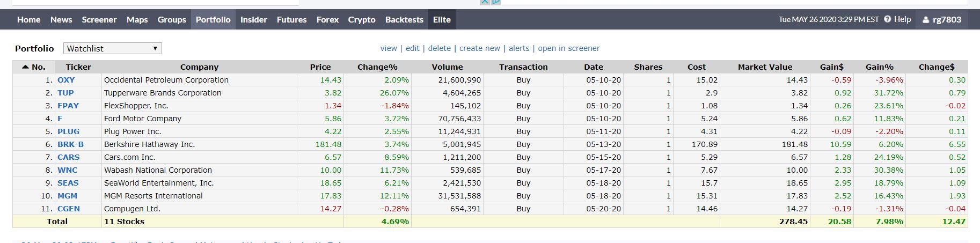Viewport: 980px width, 243px height.
Task: Close the ad banner X icon
Action: pos(485,2)
